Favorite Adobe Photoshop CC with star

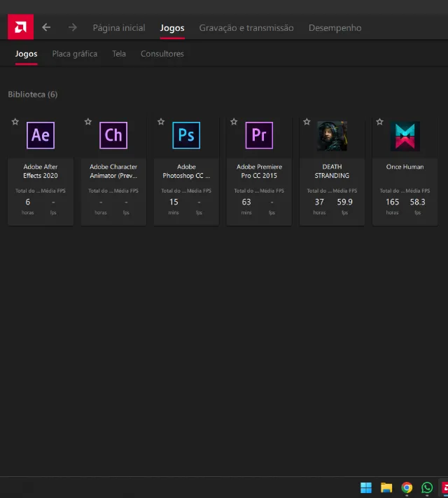(161, 122)
